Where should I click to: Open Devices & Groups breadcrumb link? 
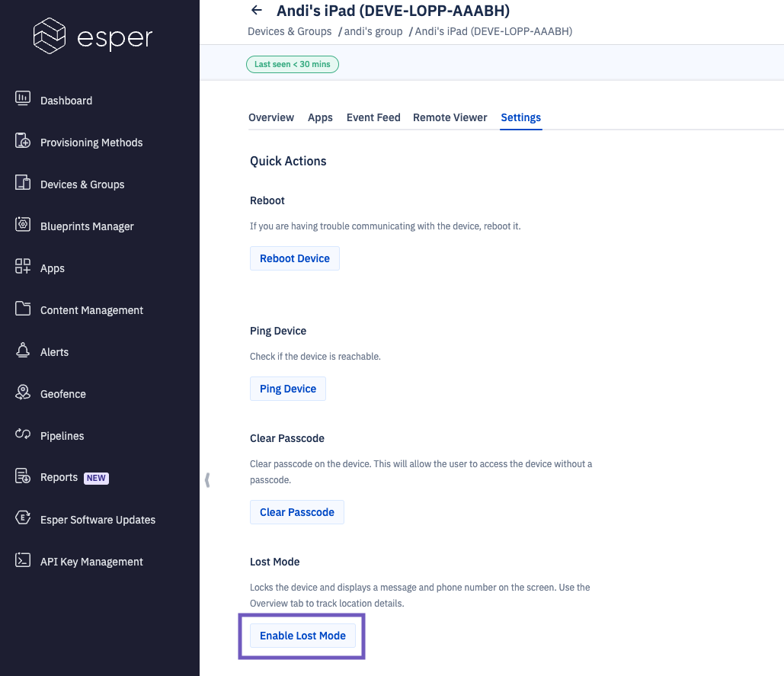coord(290,31)
